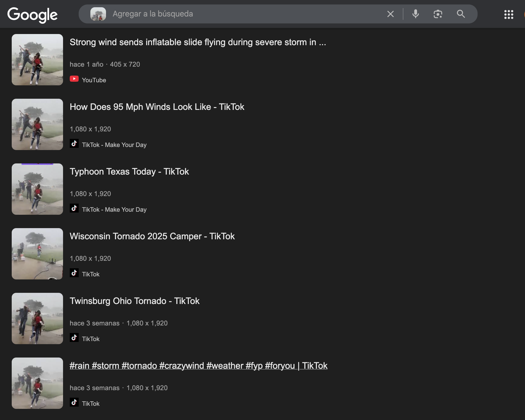Click thumbnail of Twinsburg Ohio Tornado result
Viewport: 525px width, 420px height.
(37, 318)
